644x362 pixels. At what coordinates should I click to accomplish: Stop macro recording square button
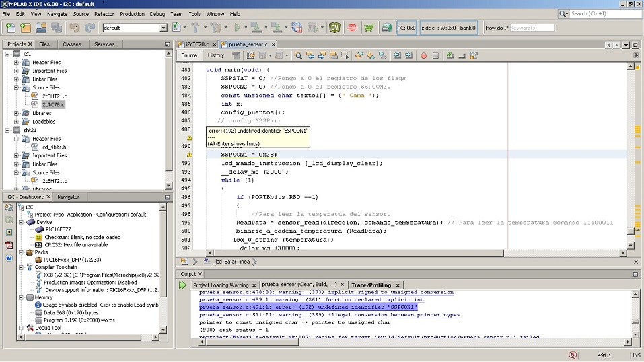(x=435, y=55)
